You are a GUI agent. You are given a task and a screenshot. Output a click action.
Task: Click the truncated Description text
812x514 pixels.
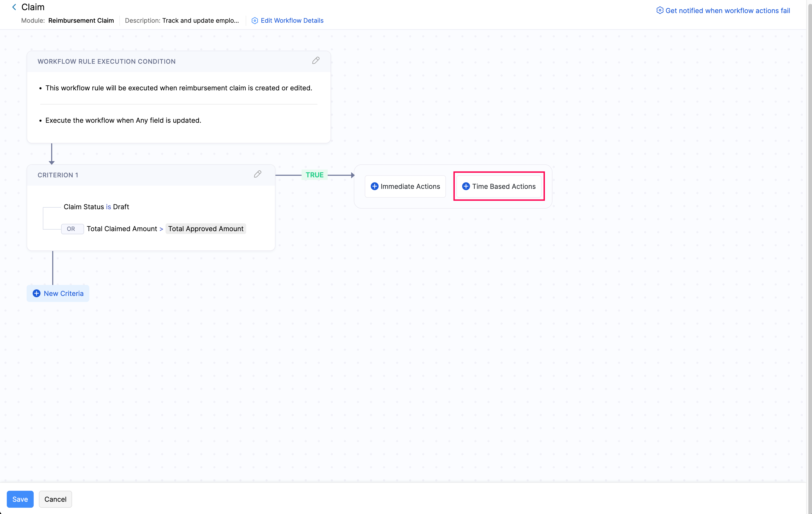click(x=201, y=21)
